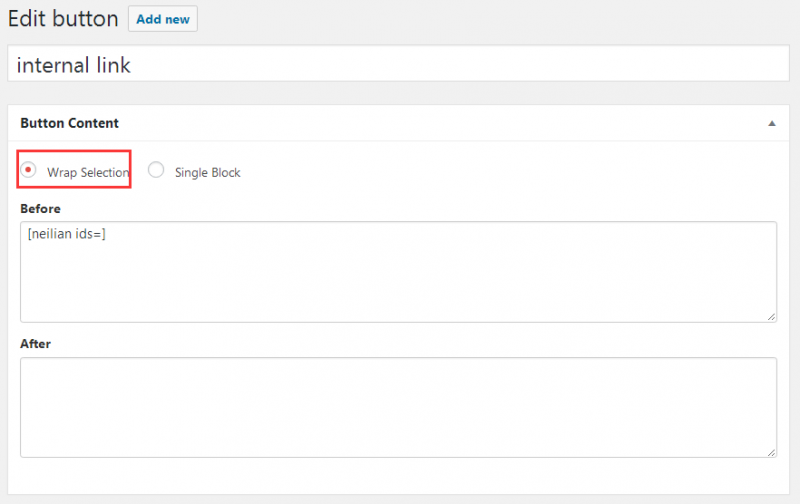Click the "Before" field label
Screen dimensions: 800x504
click(40, 209)
